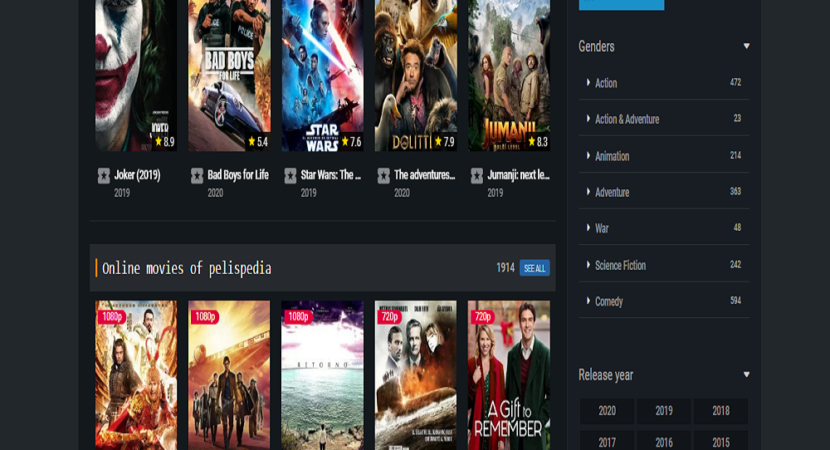Open the Adventure genre link
830x450 pixels.
click(612, 192)
